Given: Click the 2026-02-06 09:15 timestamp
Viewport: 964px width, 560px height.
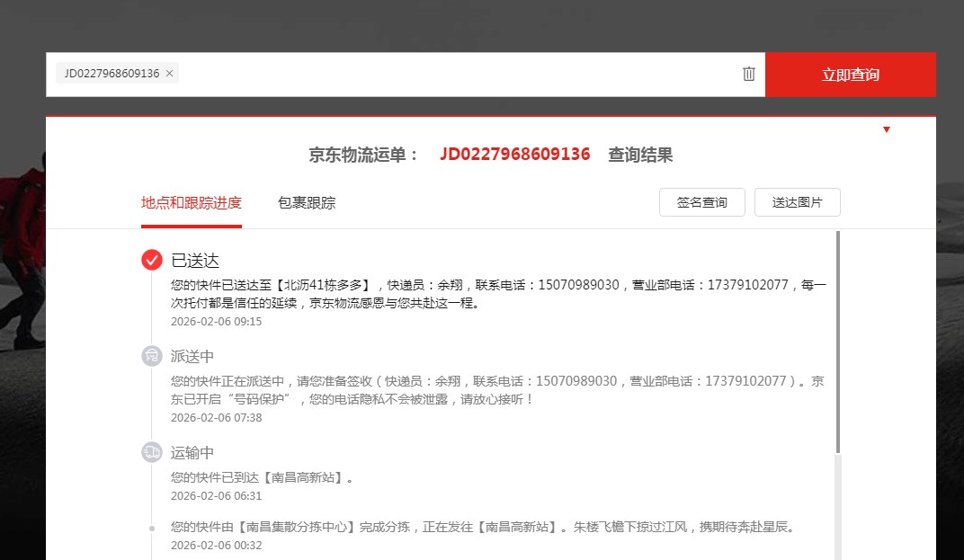Looking at the screenshot, I should 216,322.
